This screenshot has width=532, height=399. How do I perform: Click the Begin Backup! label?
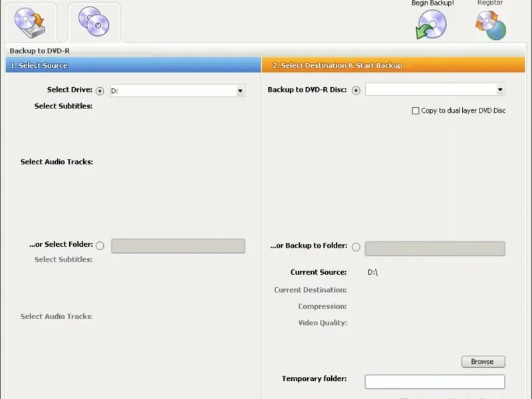(x=433, y=3)
